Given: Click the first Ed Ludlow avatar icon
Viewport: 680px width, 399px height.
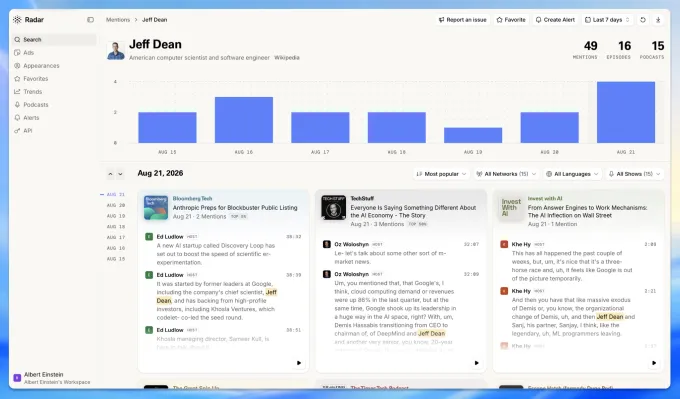Looking at the screenshot, I should pos(149,237).
